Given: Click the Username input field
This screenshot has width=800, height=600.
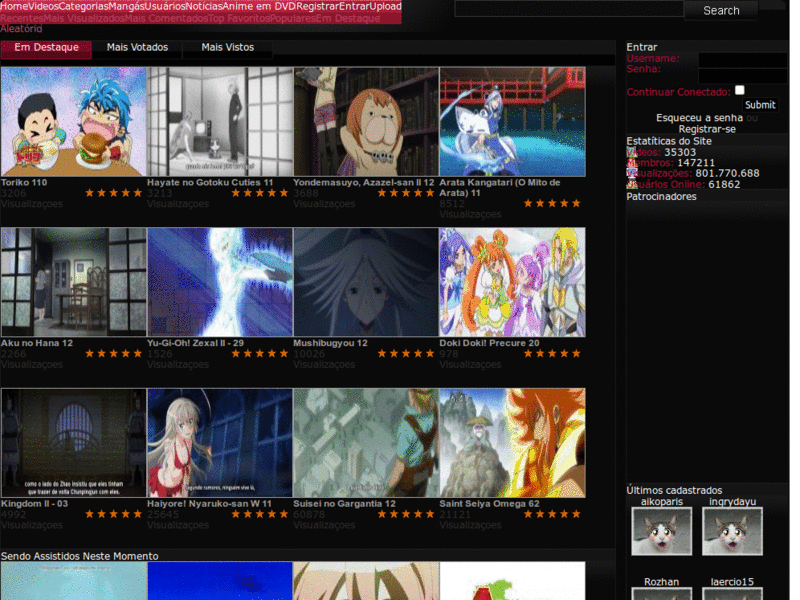Looking at the screenshot, I should 743,60.
